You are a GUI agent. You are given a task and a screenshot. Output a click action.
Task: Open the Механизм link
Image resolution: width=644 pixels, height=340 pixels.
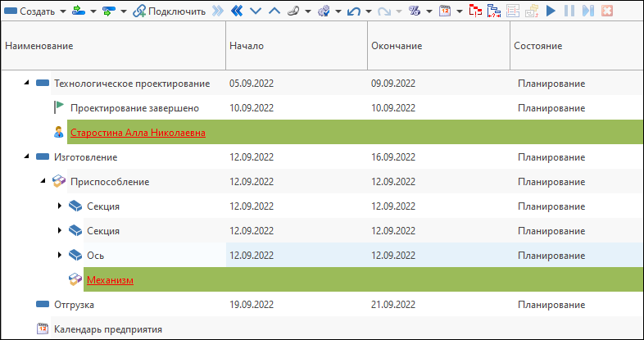click(x=110, y=280)
